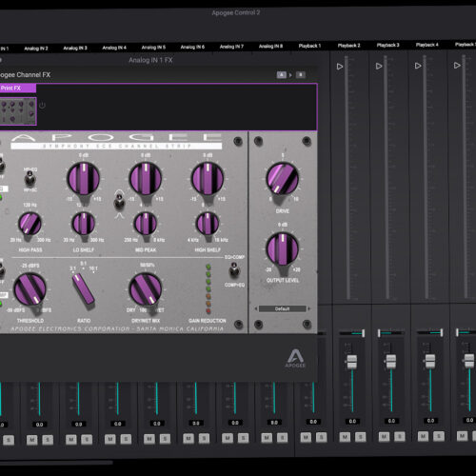Click the LO SHELF gain knob

point(83,179)
